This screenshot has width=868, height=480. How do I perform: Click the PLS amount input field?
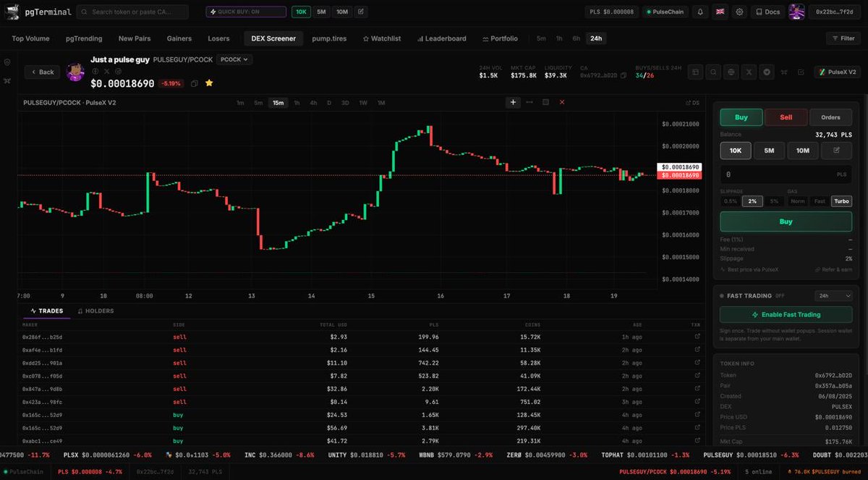[786, 174]
